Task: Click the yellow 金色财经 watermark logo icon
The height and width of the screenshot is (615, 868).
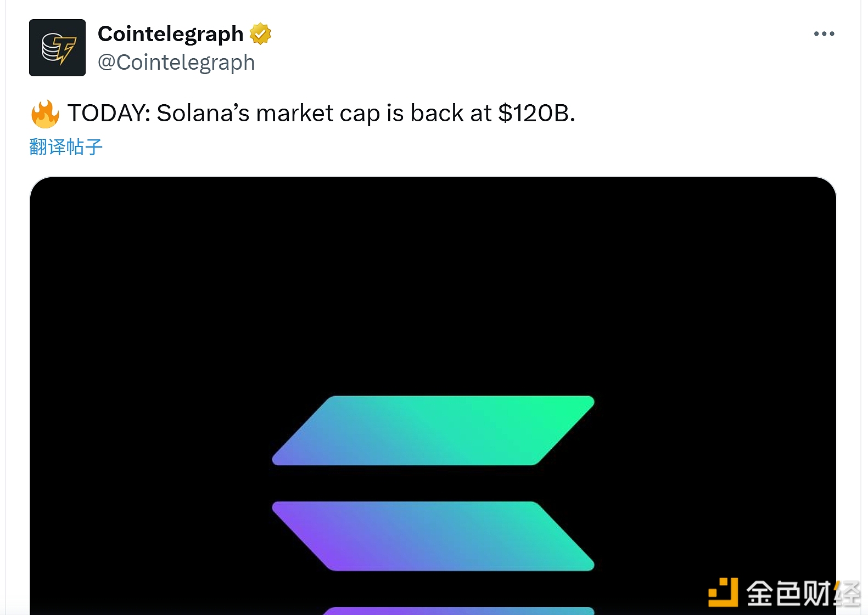Action: (x=723, y=593)
